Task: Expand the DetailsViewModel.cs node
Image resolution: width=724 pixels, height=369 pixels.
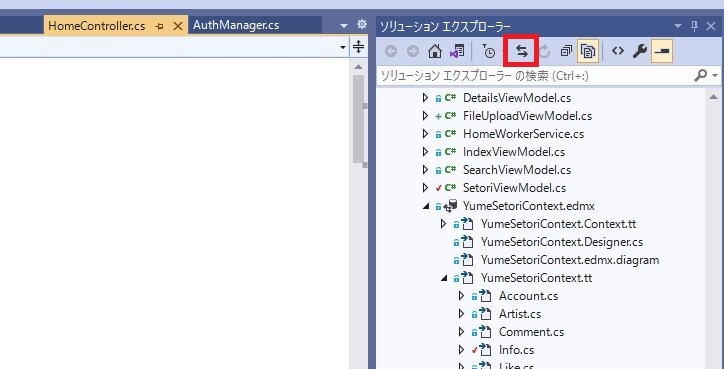Action: [425, 98]
